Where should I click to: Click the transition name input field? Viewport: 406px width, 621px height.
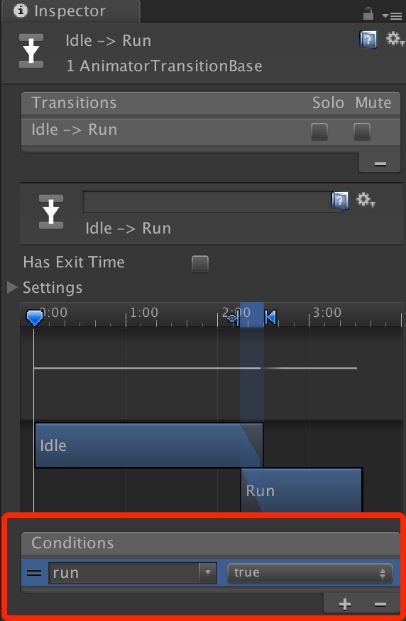tap(207, 202)
